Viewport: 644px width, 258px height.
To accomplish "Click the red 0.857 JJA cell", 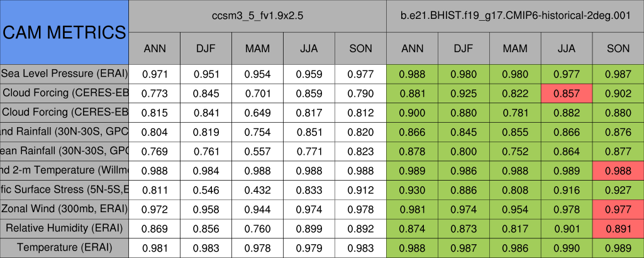I will [x=567, y=93].
